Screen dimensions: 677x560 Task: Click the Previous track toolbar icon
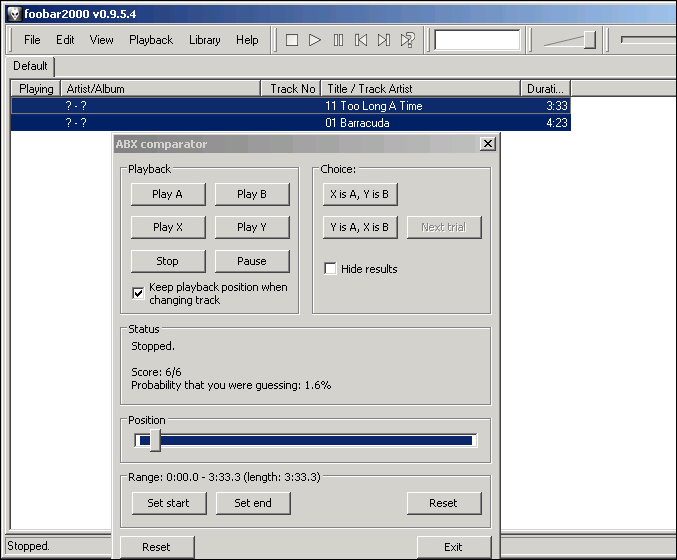[361, 40]
